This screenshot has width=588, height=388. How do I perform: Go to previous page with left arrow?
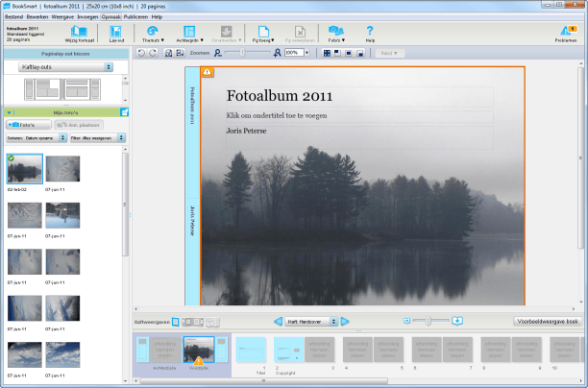pyautogui.click(x=278, y=322)
